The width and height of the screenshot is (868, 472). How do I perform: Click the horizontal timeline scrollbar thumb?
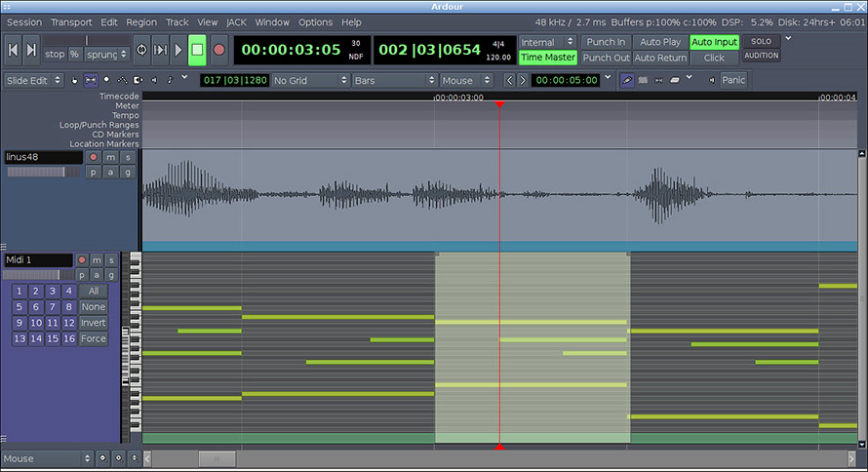pos(217,458)
